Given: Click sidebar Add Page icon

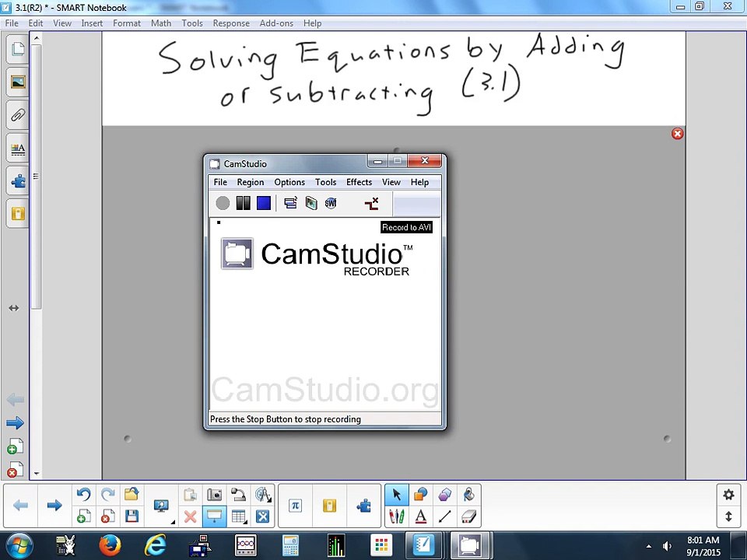Looking at the screenshot, I should click(16, 446).
